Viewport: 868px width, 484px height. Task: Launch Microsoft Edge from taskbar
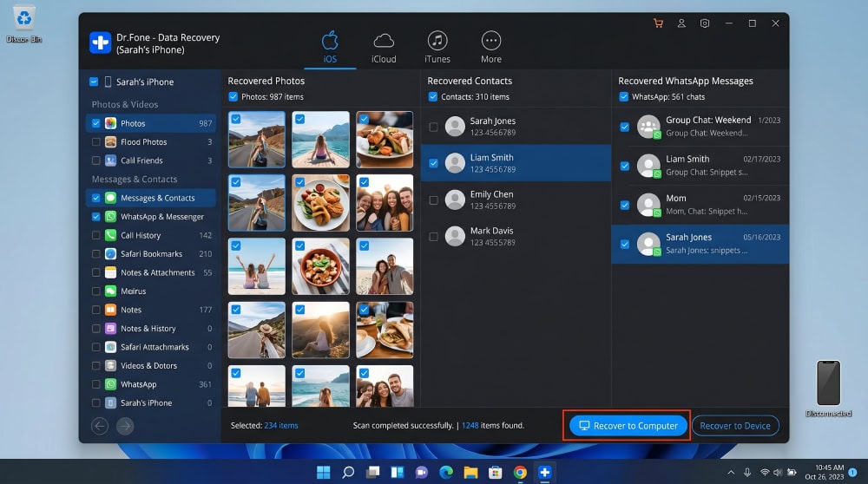(446, 472)
